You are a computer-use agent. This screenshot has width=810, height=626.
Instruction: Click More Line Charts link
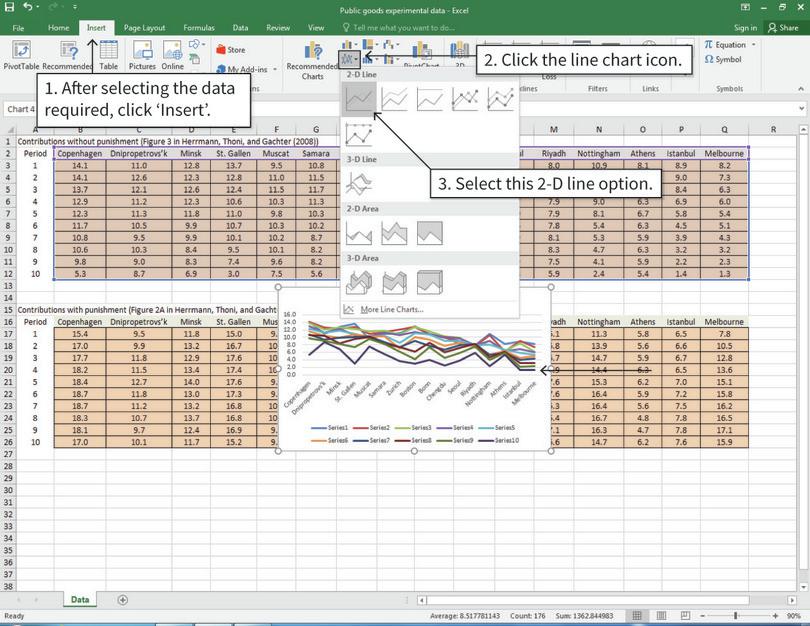point(392,309)
